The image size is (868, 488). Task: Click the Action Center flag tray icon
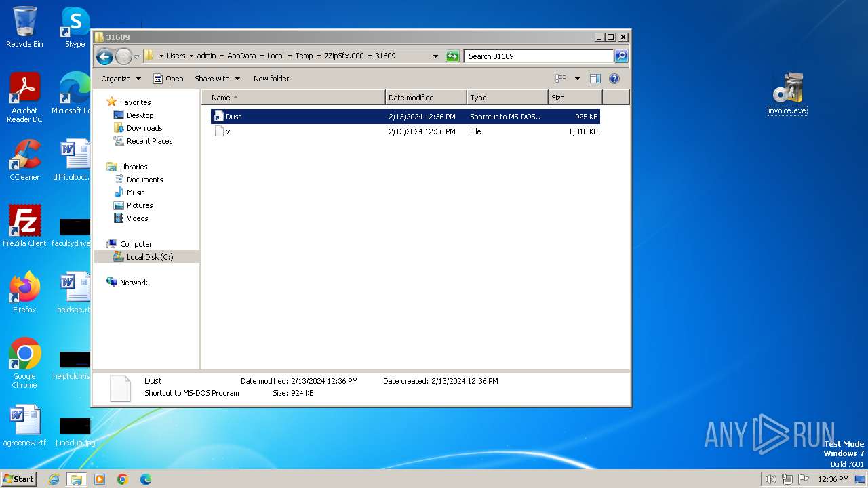(x=804, y=479)
